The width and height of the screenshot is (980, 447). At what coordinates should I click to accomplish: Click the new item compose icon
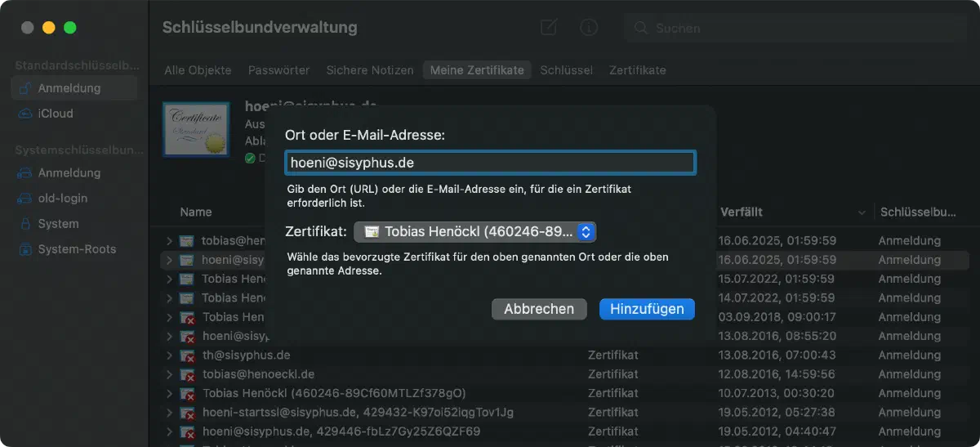click(x=549, y=27)
